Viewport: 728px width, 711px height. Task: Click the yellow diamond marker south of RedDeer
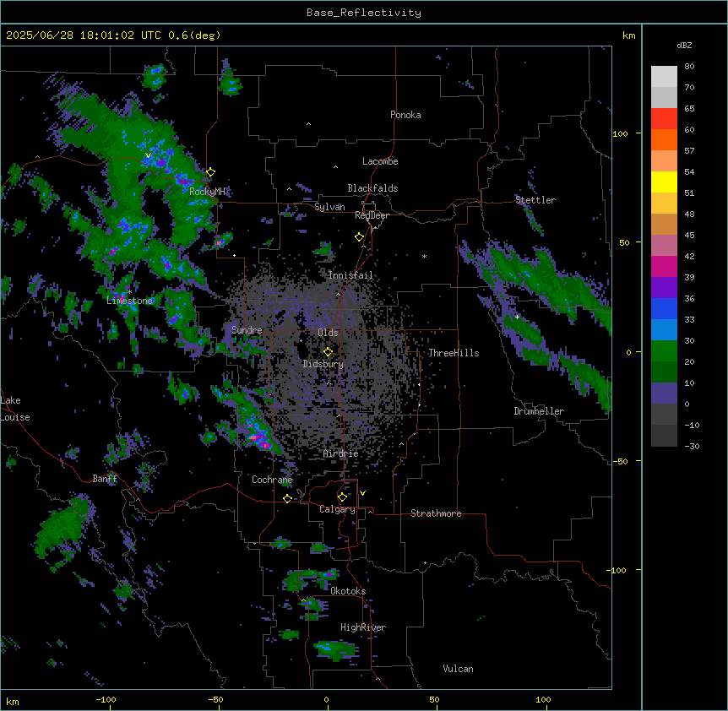click(359, 237)
